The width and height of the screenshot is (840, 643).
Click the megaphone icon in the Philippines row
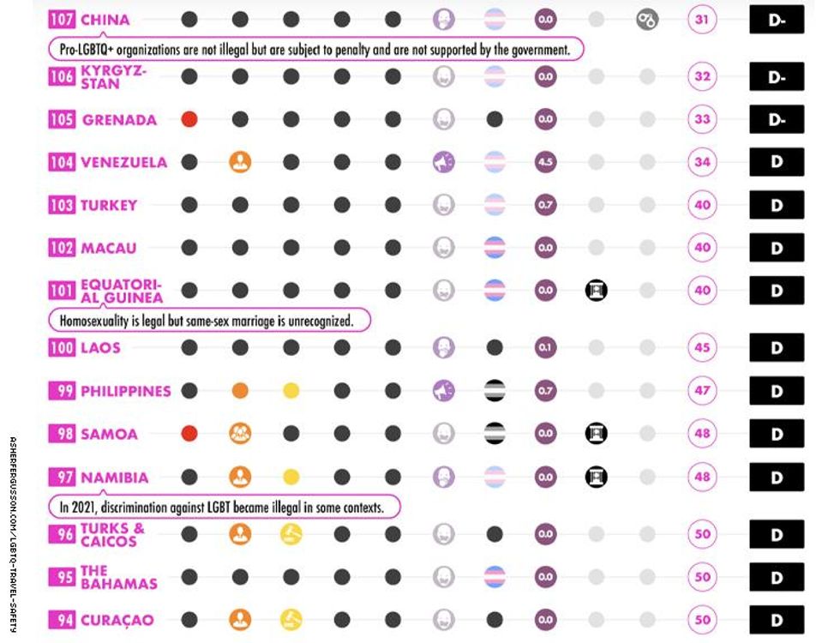point(443,391)
